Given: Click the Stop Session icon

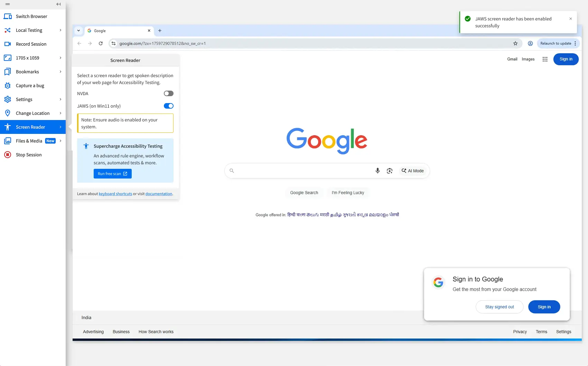Looking at the screenshot, I should click(x=8, y=155).
